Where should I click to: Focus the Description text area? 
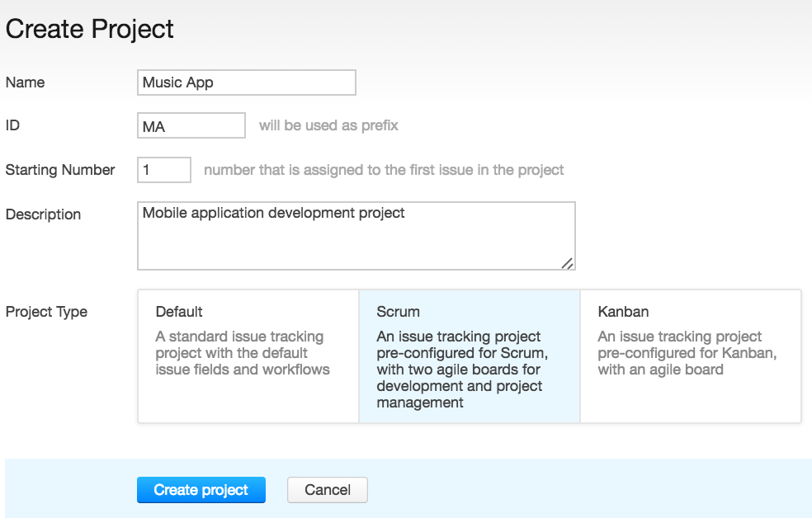click(x=356, y=235)
